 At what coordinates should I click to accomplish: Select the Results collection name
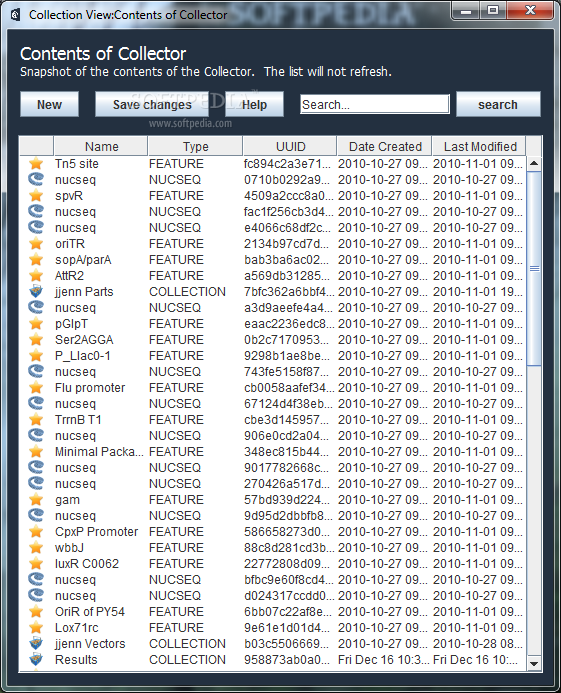coord(76,659)
